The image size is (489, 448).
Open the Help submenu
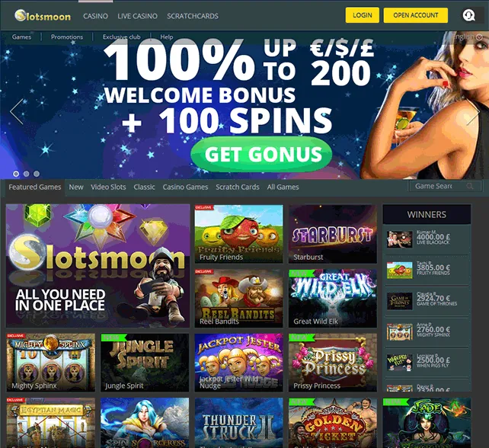[167, 37]
